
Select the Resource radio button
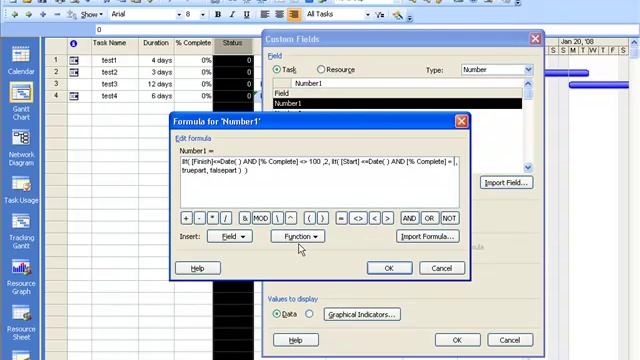(321, 69)
